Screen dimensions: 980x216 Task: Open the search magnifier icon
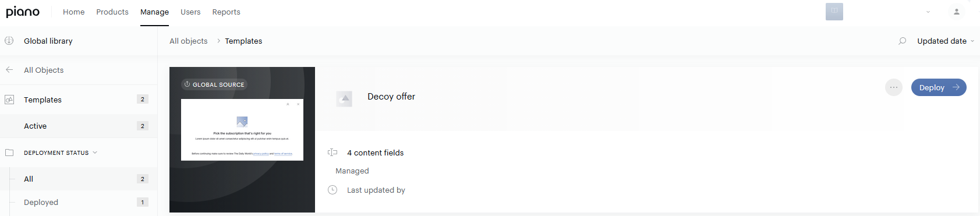pos(902,41)
